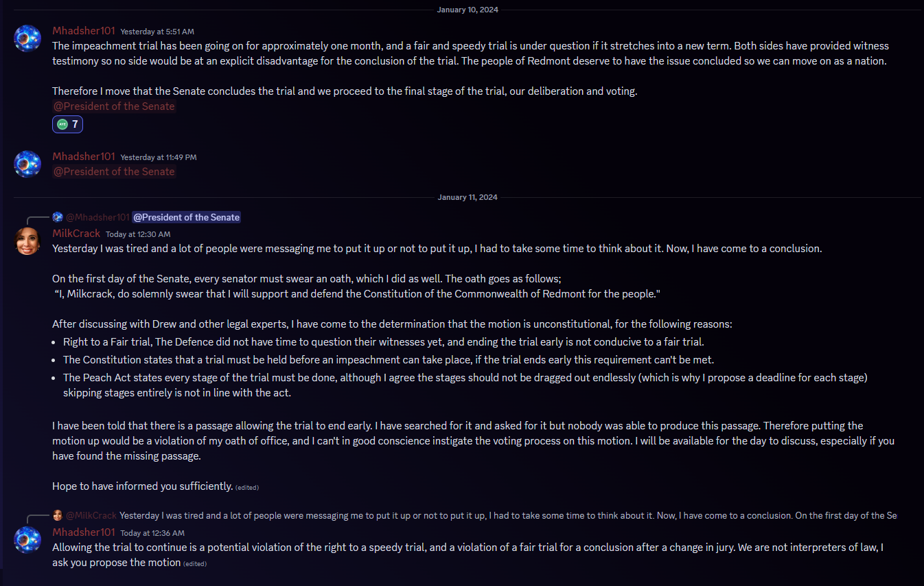Click the 'Today at 12:30 AM' timestamp
Viewport: 924px width, 586px height.
[x=138, y=234]
